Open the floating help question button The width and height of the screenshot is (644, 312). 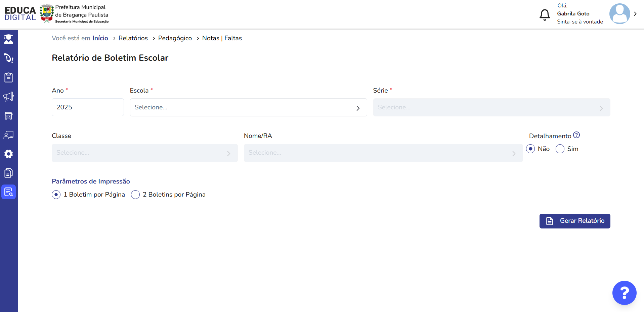624,293
